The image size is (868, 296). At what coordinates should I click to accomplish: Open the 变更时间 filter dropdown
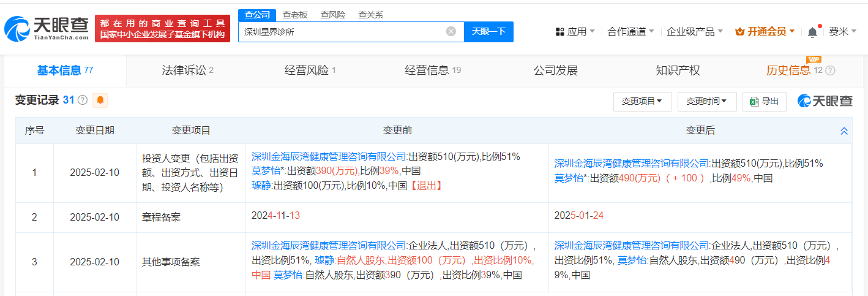point(707,102)
